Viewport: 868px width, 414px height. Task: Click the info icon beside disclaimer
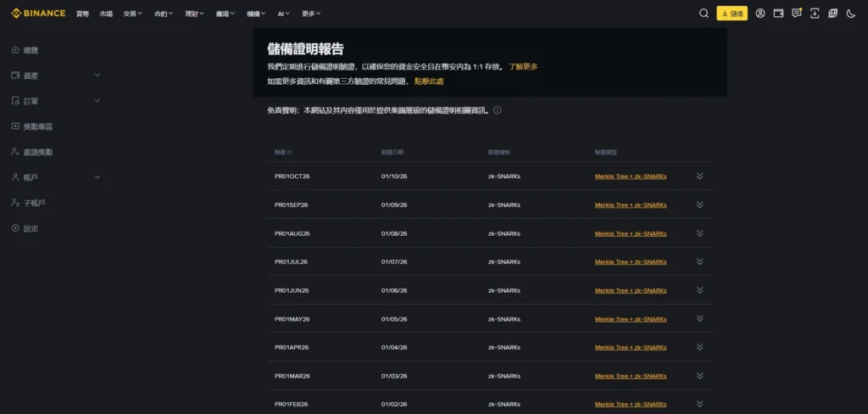[x=497, y=110]
